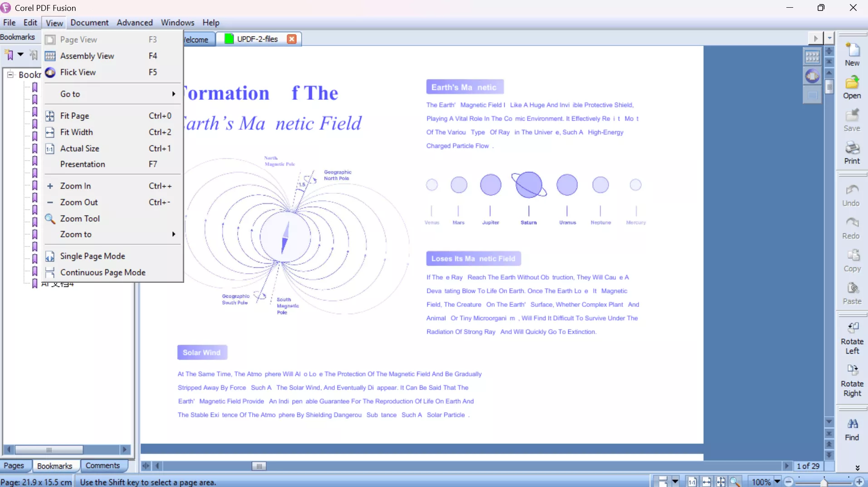Rotate the page left

(x=853, y=331)
